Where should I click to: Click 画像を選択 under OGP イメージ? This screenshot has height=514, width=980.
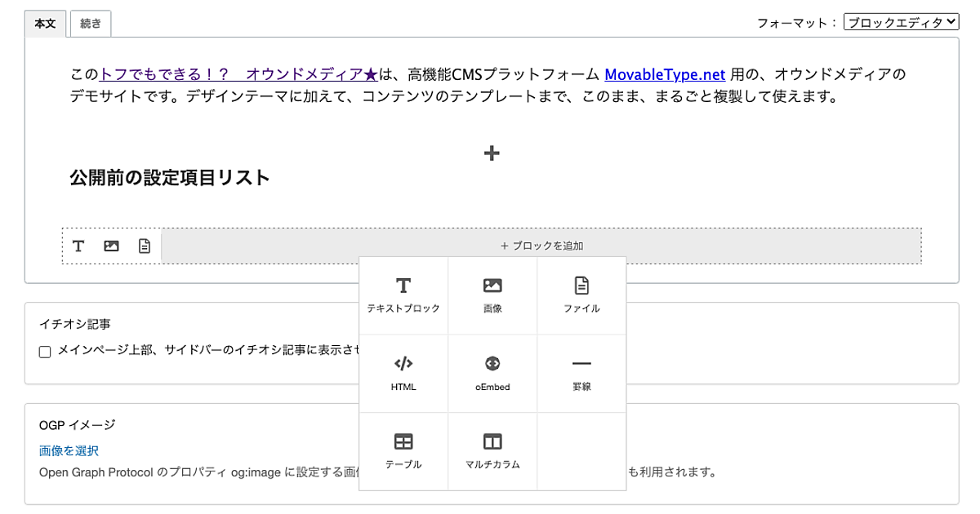(69, 450)
